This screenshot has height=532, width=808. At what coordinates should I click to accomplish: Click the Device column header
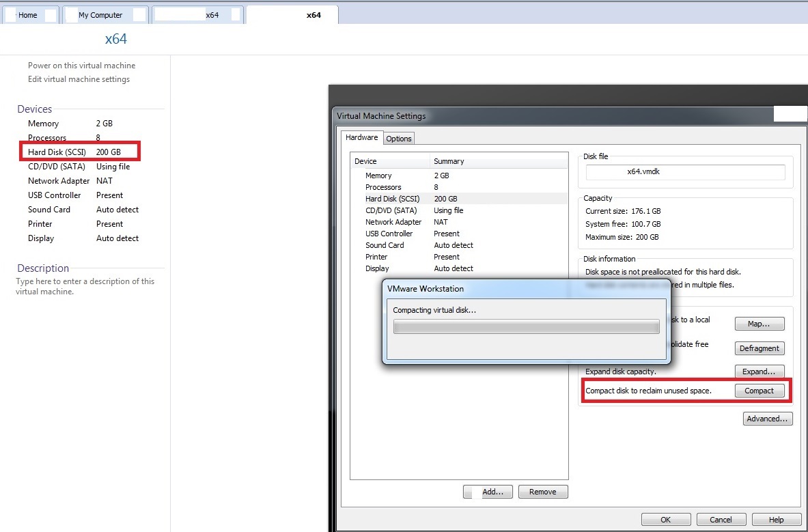(x=390, y=161)
